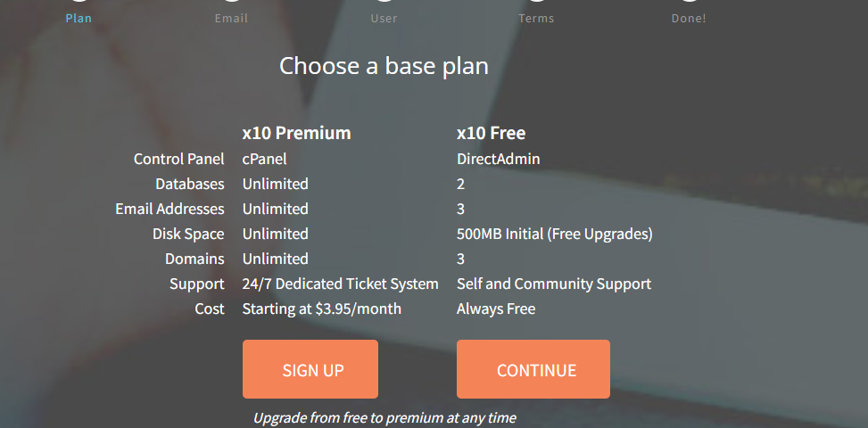Viewport: 868px width, 428px height.
Task: Click the Self and Community Support text
Action: [x=554, y=284]
